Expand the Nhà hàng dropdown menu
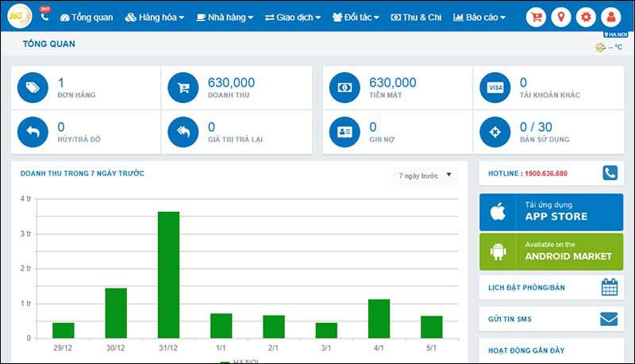 click(x=225, y=17)
